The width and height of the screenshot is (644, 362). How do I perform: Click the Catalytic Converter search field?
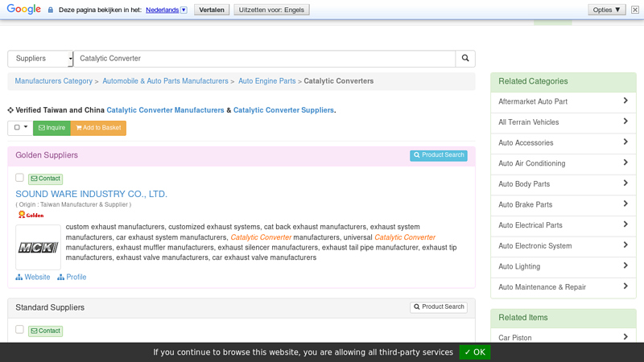tap(266, 59)
